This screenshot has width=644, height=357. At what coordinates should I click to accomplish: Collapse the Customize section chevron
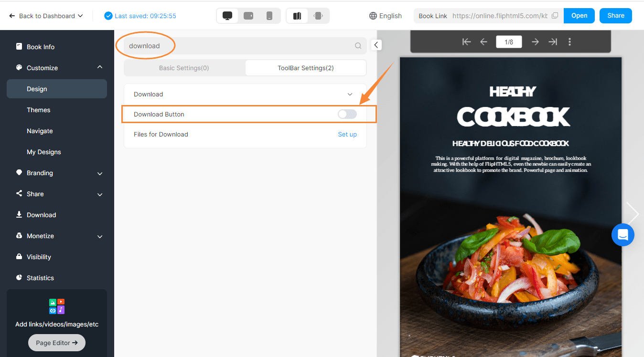pyautogui.click(x=100, y=67)
